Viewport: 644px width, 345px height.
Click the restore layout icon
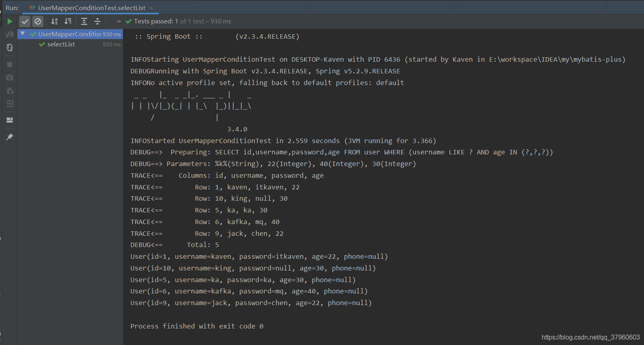pyautogui.click(x=10, y=120)
